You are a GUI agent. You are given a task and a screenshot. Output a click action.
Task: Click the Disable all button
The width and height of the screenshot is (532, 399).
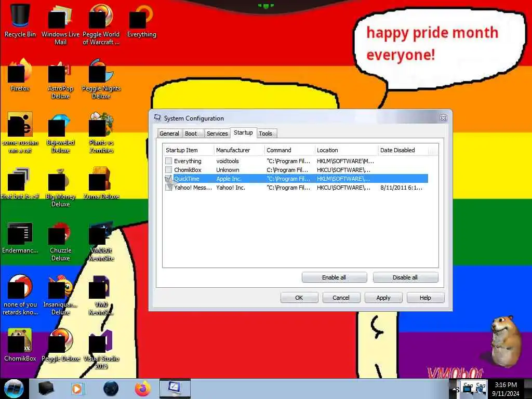(x=405, y=277)
